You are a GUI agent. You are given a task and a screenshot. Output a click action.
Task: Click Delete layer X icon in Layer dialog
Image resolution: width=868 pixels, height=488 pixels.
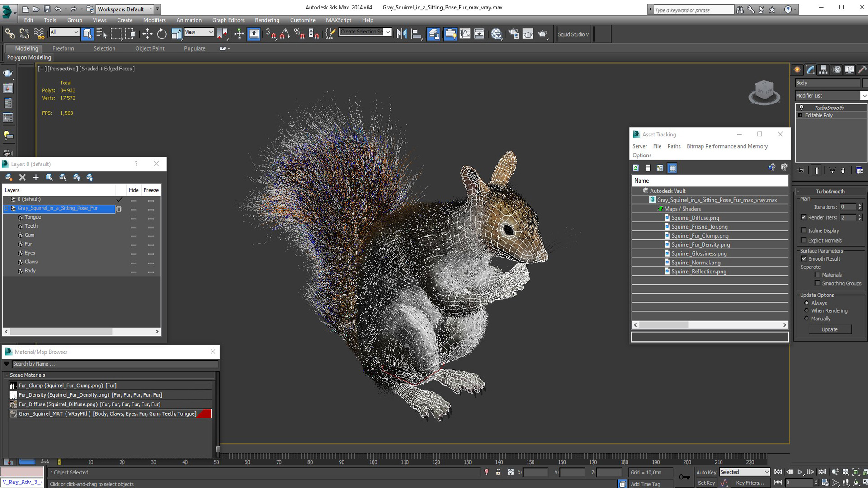[x=23, y=178]
